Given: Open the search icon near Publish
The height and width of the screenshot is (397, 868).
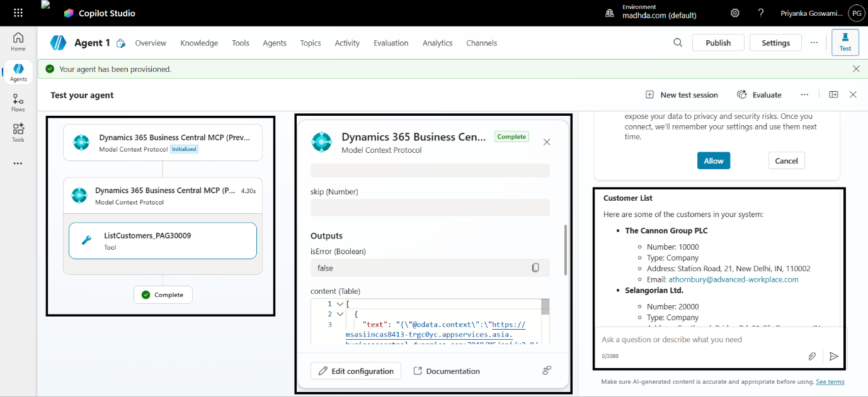Looking at the screenshot, I should pos(678,42).
